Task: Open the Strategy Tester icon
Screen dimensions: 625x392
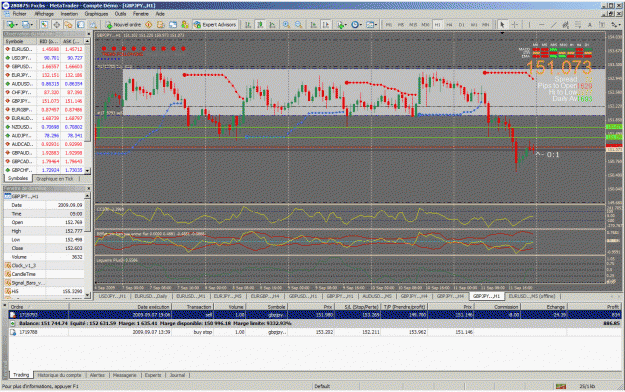Action: click(x=93, y=25)
